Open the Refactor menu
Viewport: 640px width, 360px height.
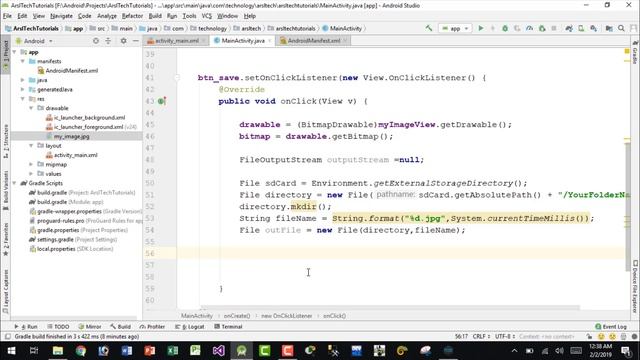tap(132, 16)
